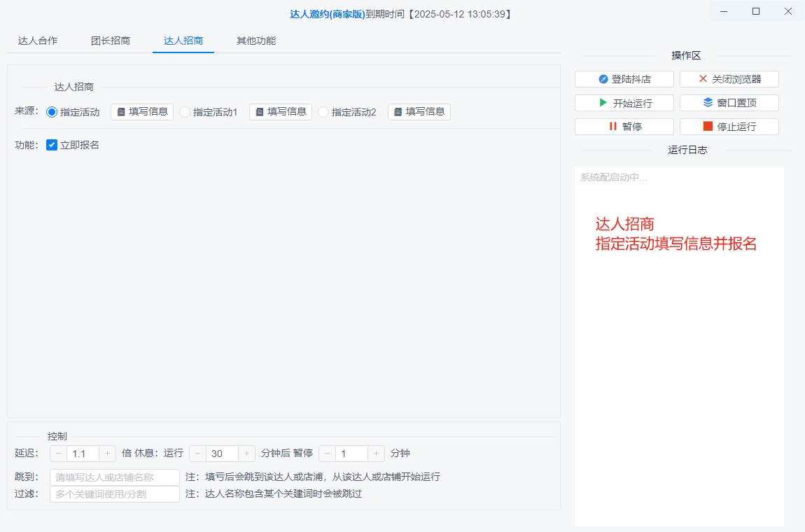Viewport: 805px width, 532px height.
Task: Click the 过滤 filter keywords input field
Action: pyautogui.click(x=114, y=493)
